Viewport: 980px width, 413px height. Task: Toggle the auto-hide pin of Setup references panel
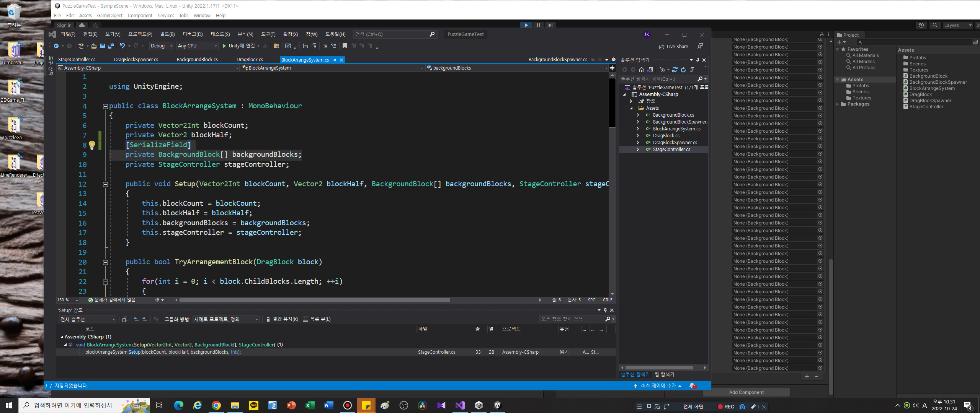[x=605, y=310]
